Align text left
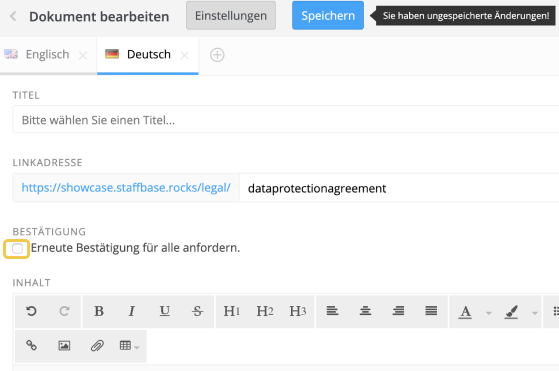Image resolution: width=559 pixels, height=371 pixels. [332, 311]
